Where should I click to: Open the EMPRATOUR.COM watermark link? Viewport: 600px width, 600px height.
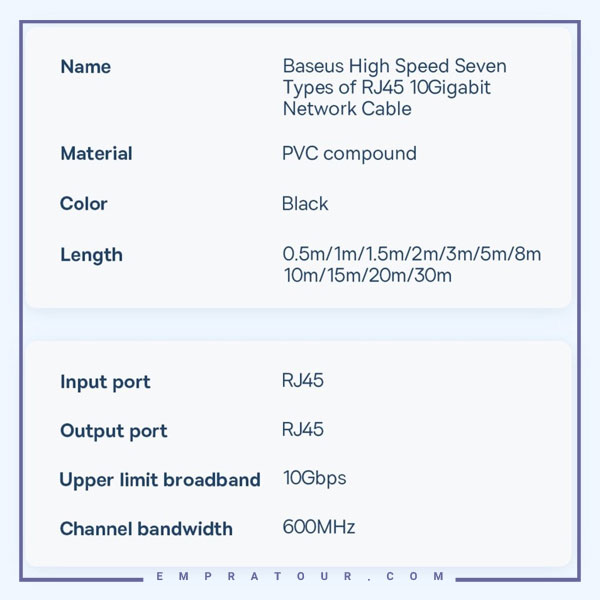(300, 576)
